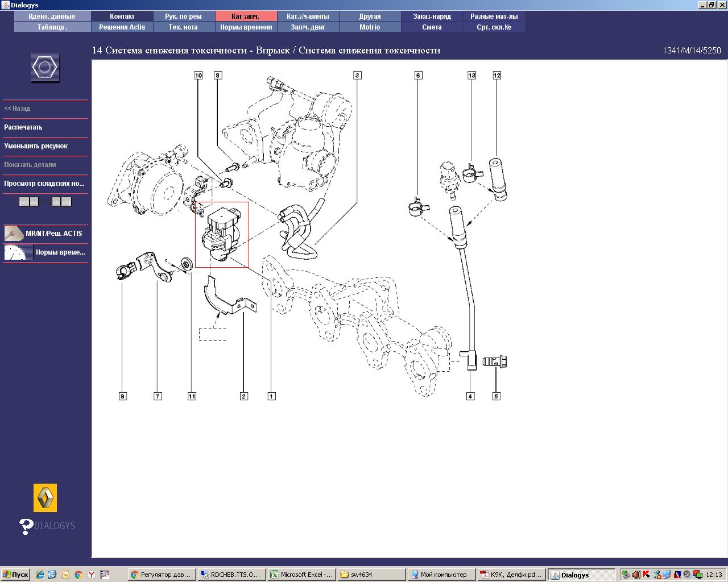This screenshot has height=582, width=728.
Task: Click Распечатать to print the diagram
Action: pos(23,127)
